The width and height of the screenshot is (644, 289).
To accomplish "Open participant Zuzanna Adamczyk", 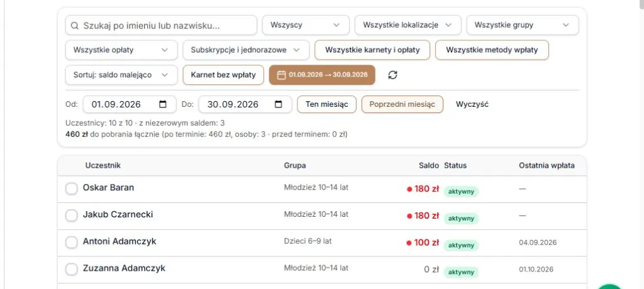I will [x=124, y=268].
